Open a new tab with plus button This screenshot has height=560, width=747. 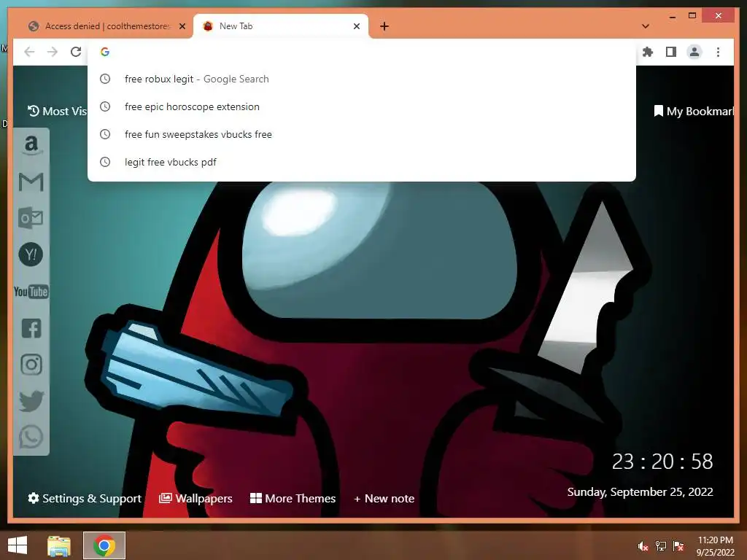tap(384, 26)
